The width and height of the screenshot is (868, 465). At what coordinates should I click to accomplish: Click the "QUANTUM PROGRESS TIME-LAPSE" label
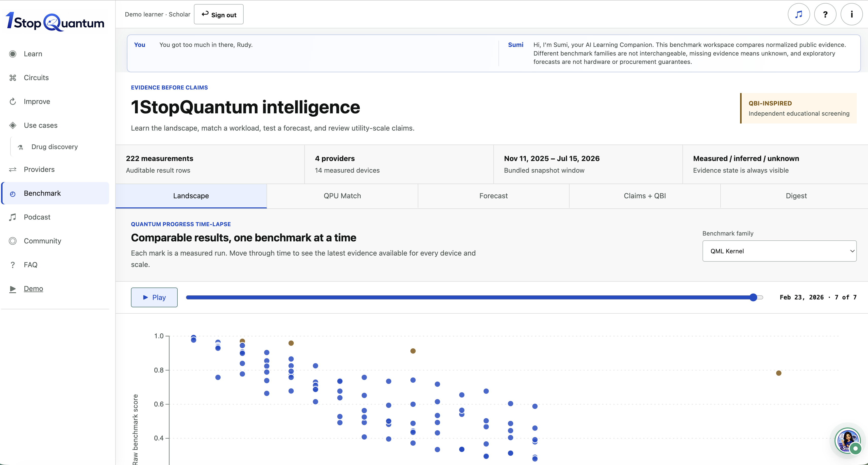pyautogui.click(x=181, y=224)
